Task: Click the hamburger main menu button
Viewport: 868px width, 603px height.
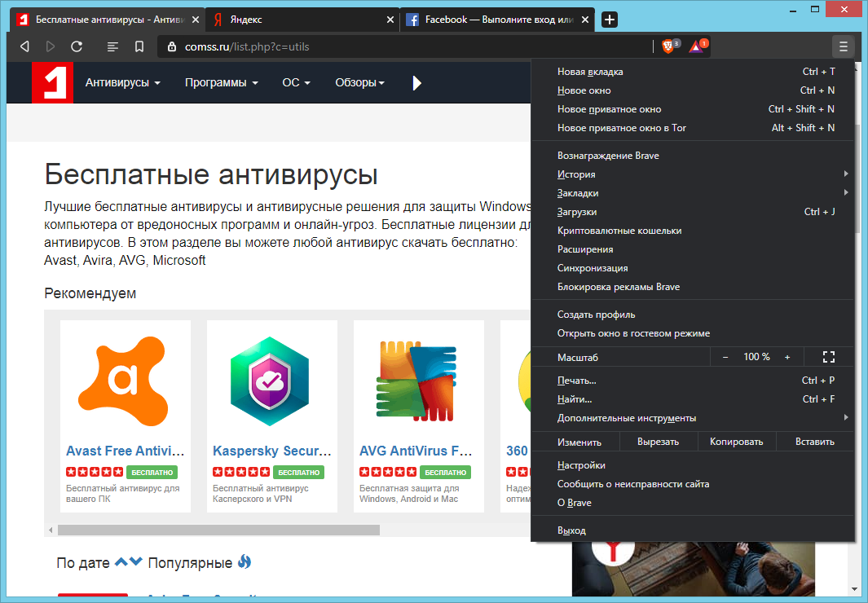Action: click(x=843, y=46)
